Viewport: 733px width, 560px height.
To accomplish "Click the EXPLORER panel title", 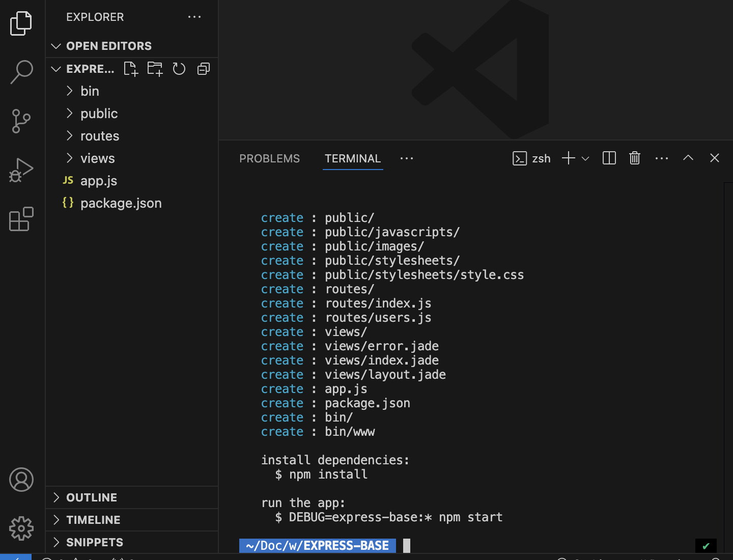I will point(95,17).
